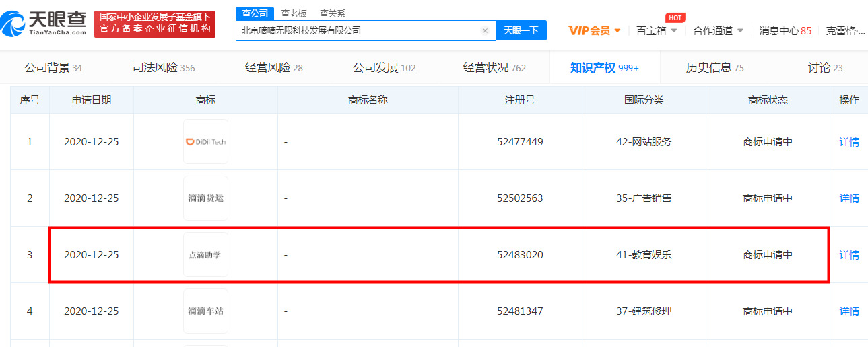Image resolution: width=868 pixels, height=347 pixels.
Task: Open 详情 for registration 52502563
Action: point(849,198)
